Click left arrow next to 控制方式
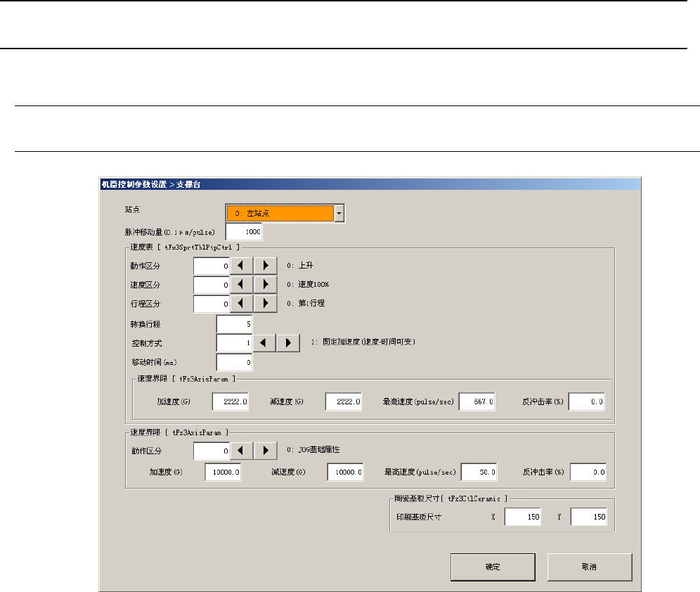 point(264,342)
